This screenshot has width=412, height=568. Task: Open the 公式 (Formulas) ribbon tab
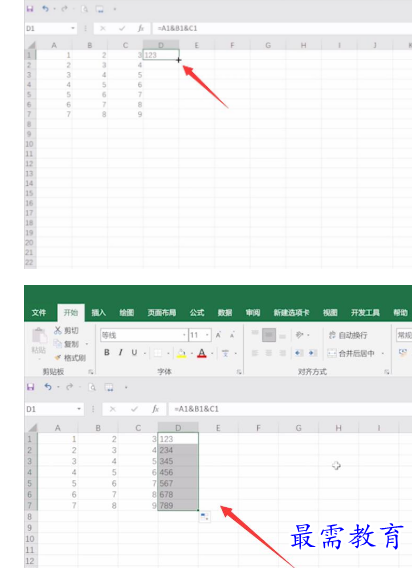197,313
